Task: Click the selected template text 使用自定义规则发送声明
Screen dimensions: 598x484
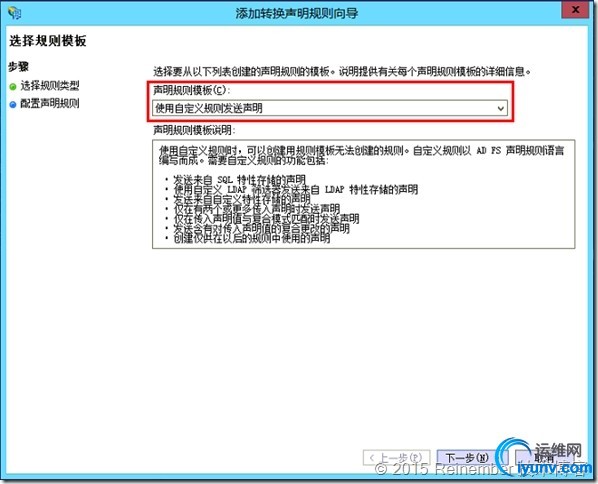Action: tap(209, 108)
